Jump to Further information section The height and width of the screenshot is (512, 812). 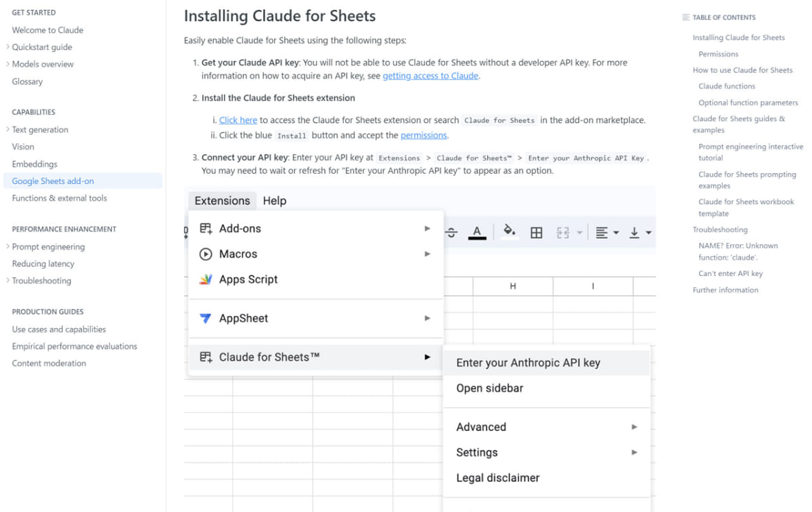click(725, 290)
